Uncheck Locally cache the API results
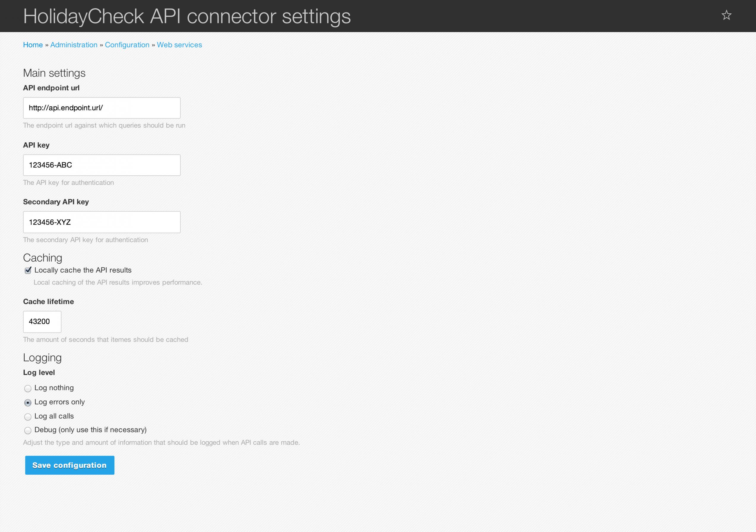This screenshot has width=756, height=532. [x=28, y=270]
